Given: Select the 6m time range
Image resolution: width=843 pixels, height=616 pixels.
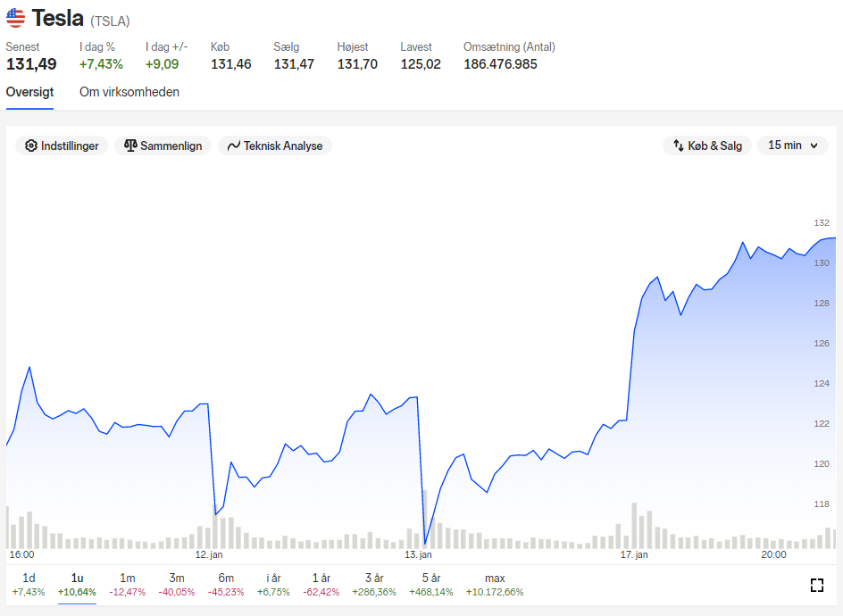Looking at the screenshot, I should click(226, 585).
